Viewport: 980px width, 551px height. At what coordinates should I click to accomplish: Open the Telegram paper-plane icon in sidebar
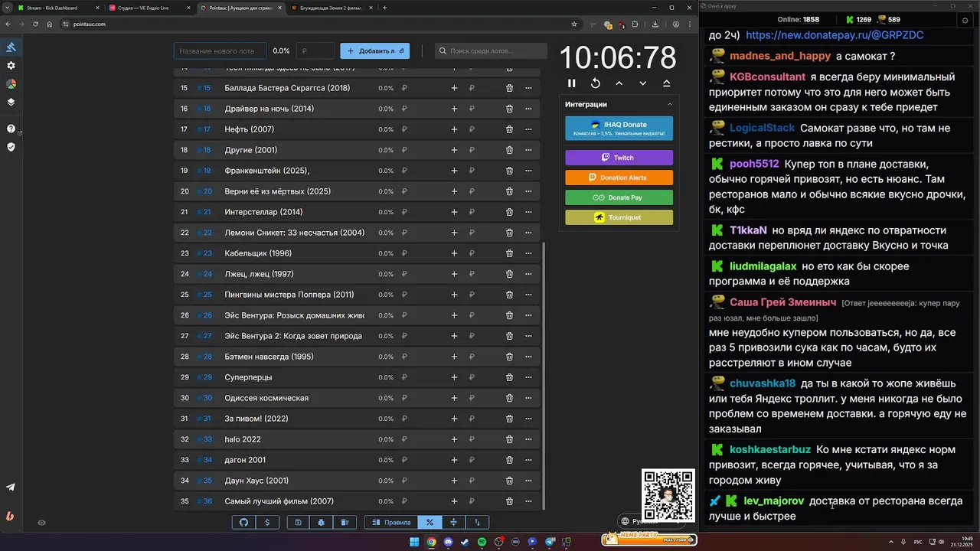pyautogui.click(x=11, y=487)
